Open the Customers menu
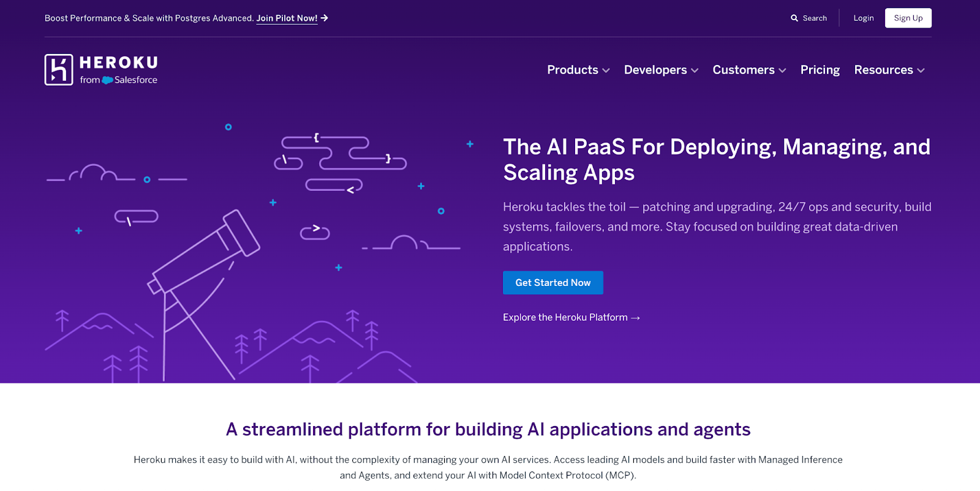Viewport: 980px width, 491px height. click(x=749, y=70)
